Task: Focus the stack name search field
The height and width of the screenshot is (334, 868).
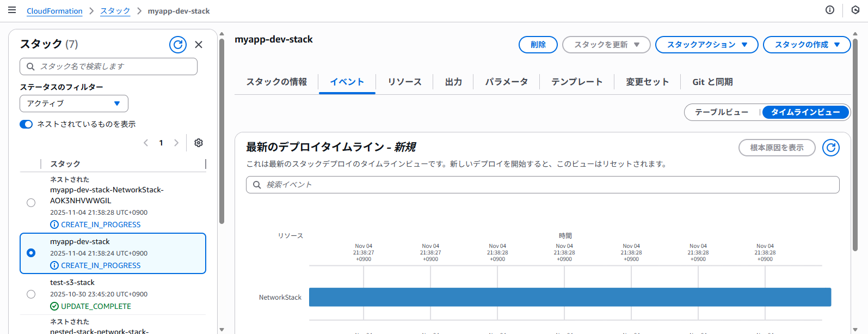Action: 108,66
